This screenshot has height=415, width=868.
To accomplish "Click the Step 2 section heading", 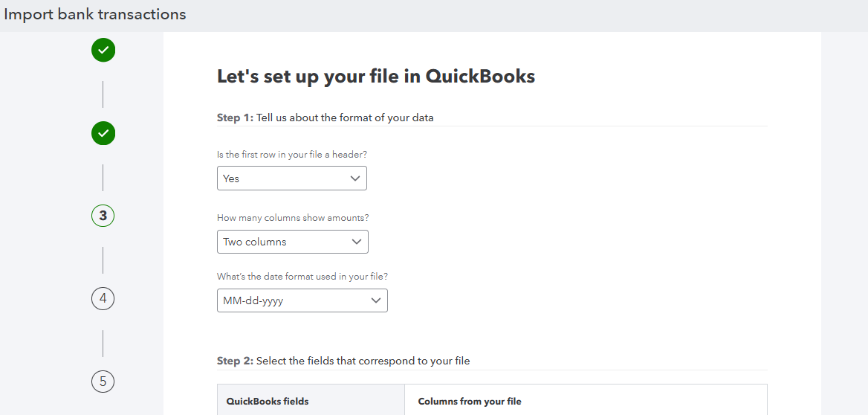I will tap(343, 361).
